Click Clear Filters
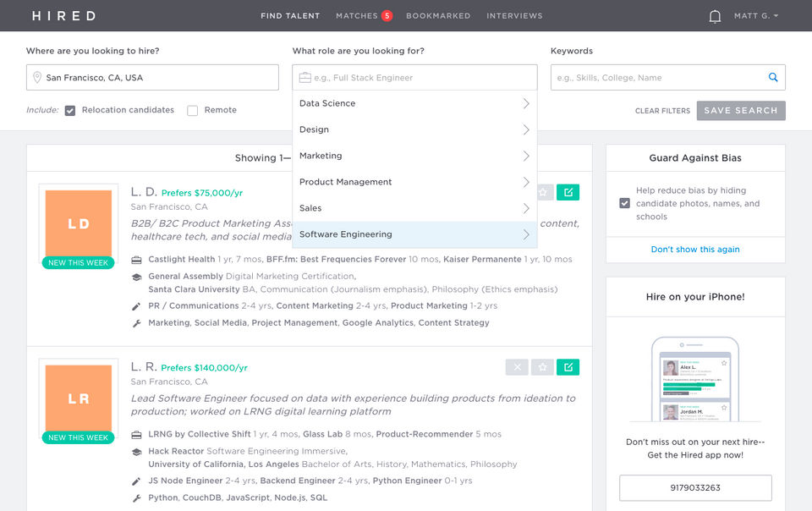Viewport: 812px width, 511px height. tap(662, 111)
